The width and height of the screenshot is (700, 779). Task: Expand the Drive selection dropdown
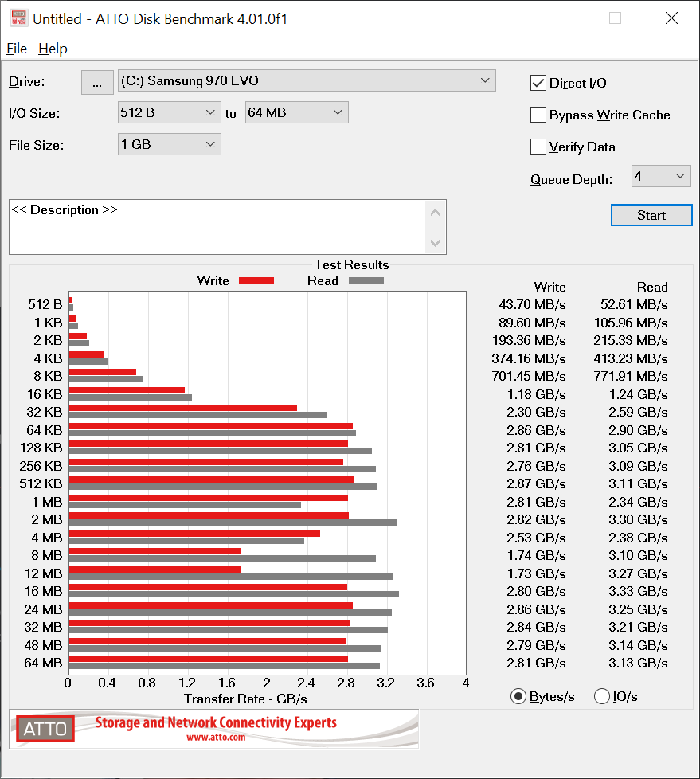(307, 80)
